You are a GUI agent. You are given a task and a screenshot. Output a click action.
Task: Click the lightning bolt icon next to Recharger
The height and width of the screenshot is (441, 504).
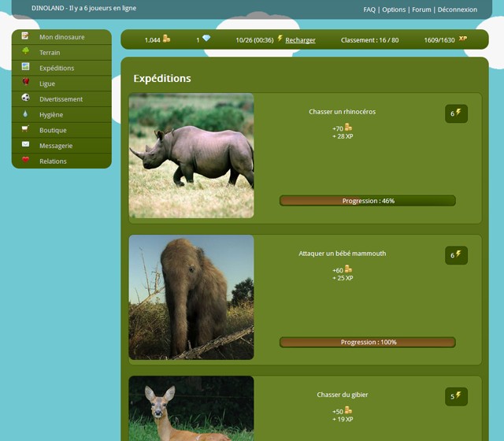point(280,39)
